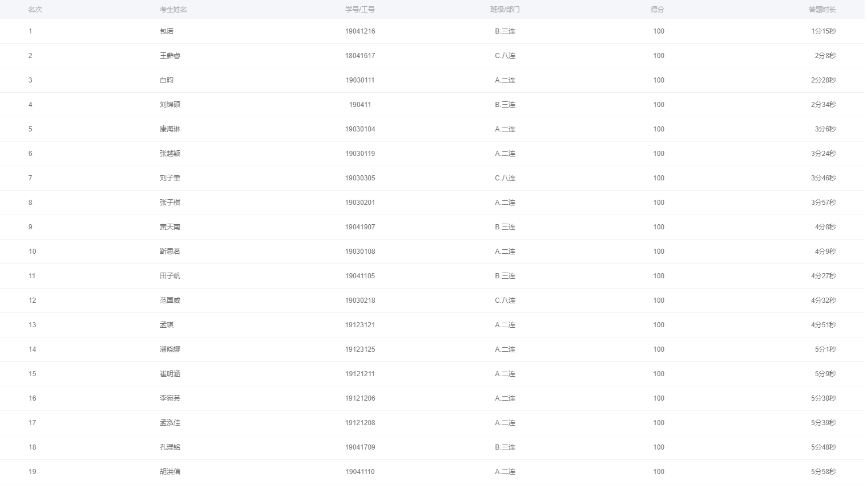This screenshot has width=868, height=486.
Task: Click the 学号/工号 column header
Action: click(360, 10)
